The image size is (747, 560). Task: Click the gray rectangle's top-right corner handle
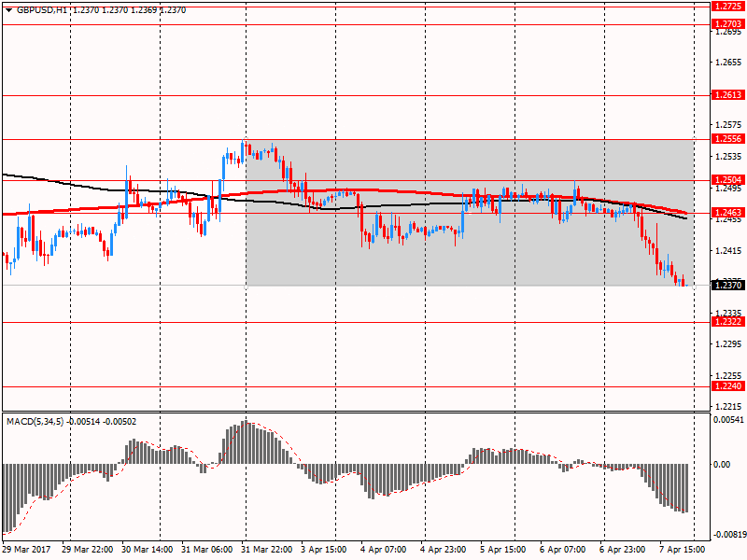click(694, 139)
